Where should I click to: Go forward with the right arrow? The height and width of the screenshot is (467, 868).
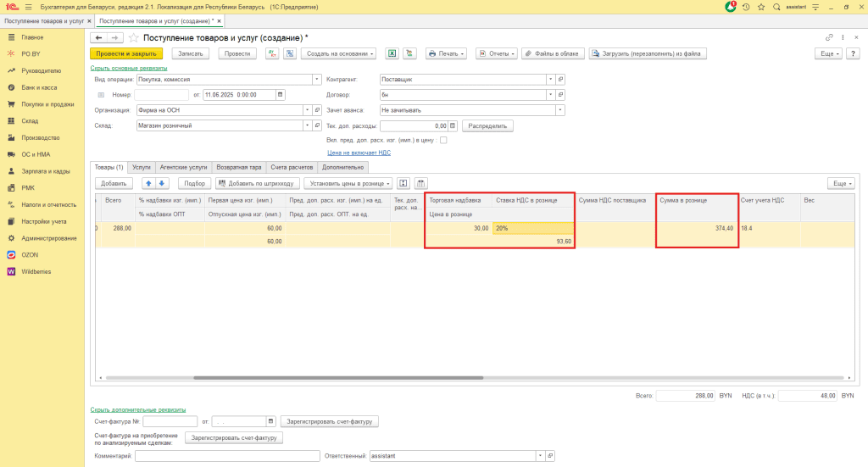tap(114, 37)
